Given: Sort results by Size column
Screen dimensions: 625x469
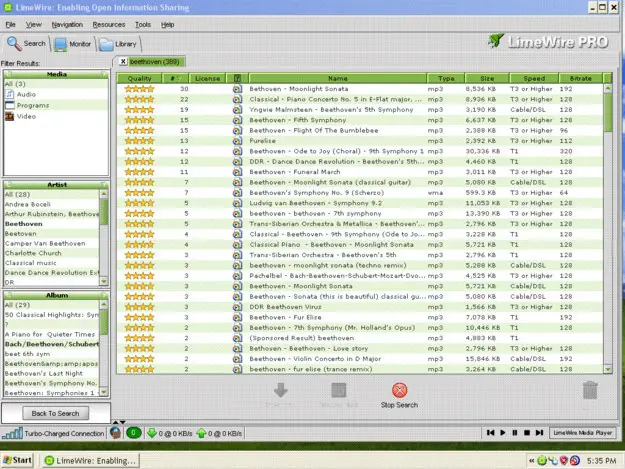Looking at the screenshot, I should point(487,78).
